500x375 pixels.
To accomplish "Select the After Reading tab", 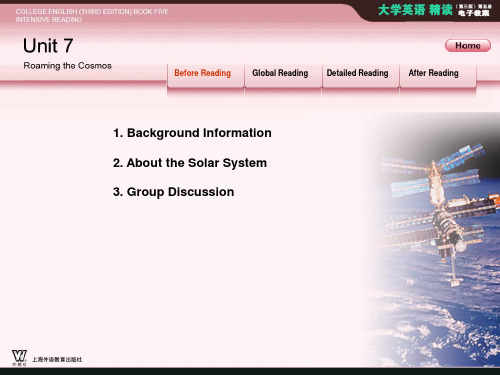I will (x=438, y=76).
